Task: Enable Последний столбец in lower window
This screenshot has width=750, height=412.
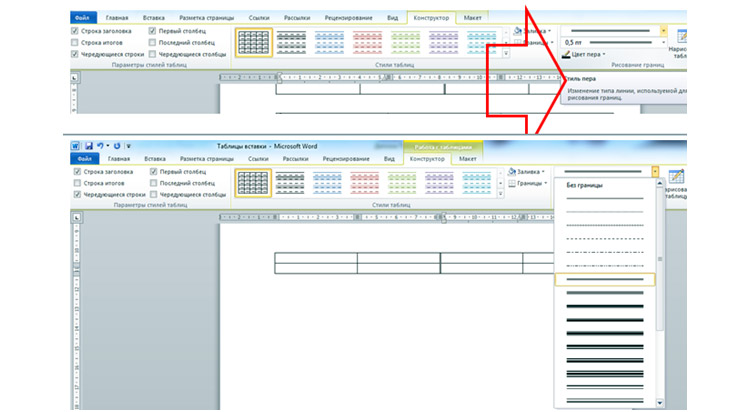Action: tap(154, 183)
